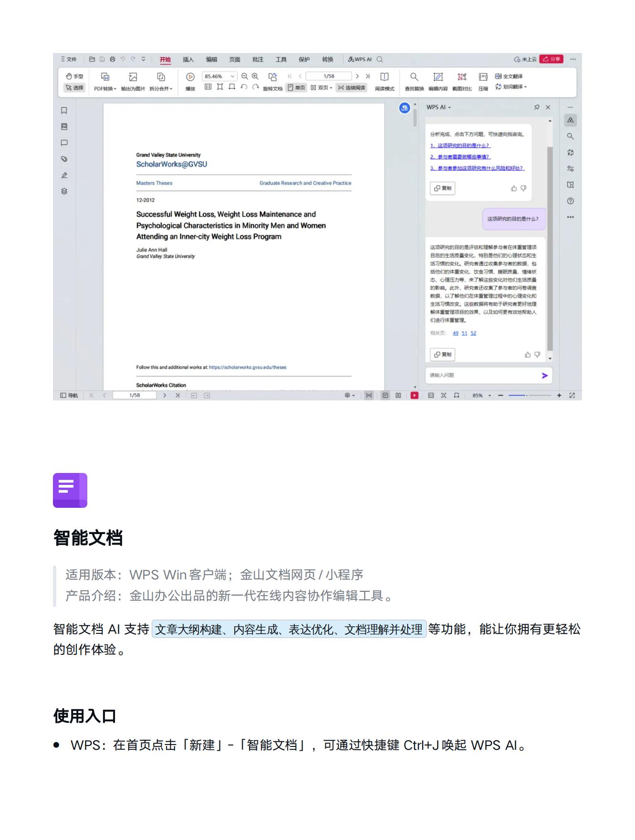Pin the WPS AI panel
The width and height of the screenshot is (635, 840).
point(537,107)
